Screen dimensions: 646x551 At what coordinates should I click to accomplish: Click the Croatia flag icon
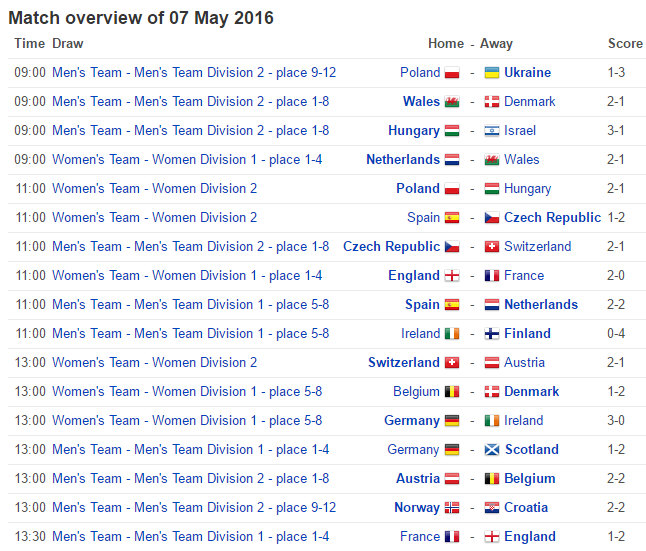[x=492, y=508]
